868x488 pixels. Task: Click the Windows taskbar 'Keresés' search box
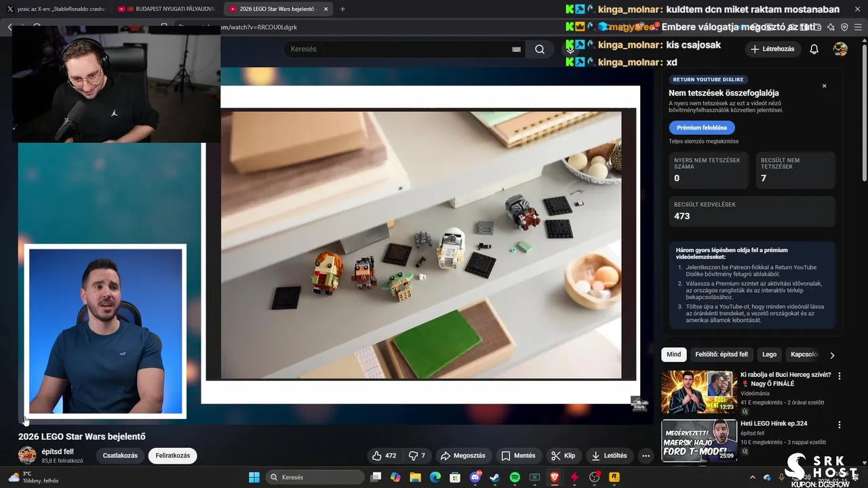(x=314, y=477)
